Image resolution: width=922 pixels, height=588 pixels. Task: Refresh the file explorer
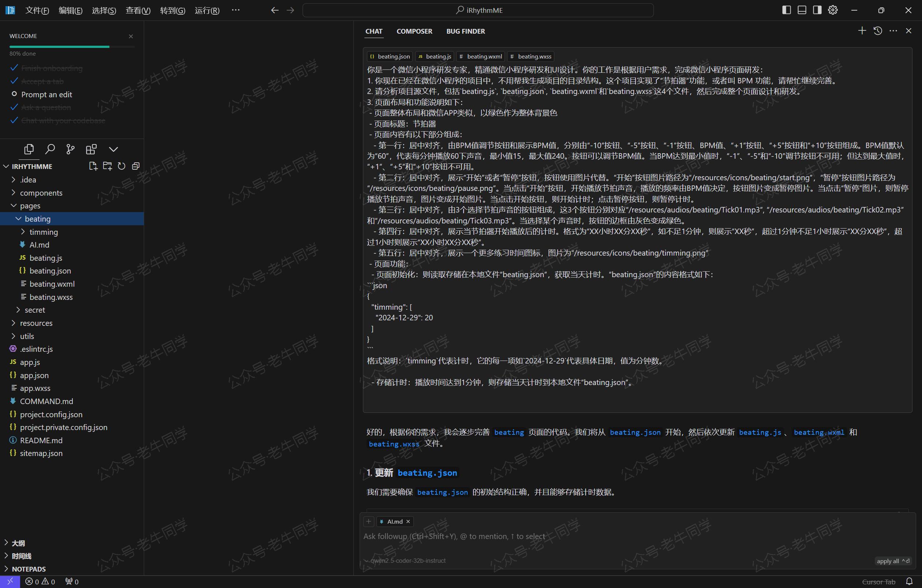tap(121, 166)
